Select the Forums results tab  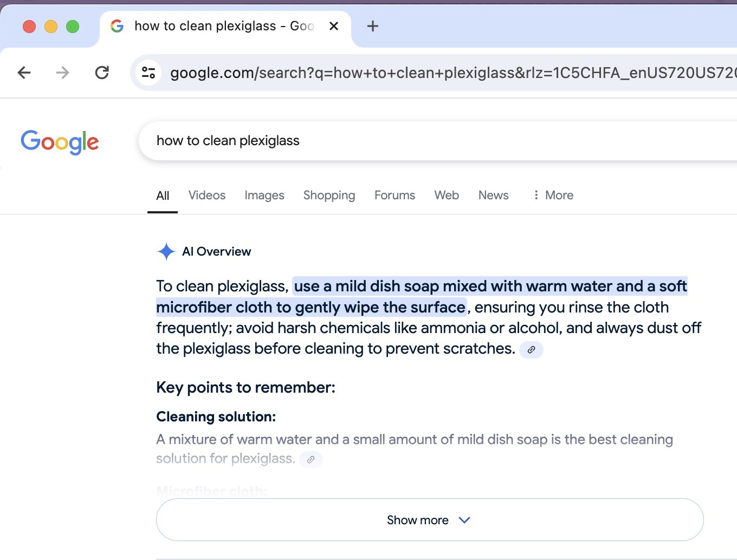(x=395, y=195)
